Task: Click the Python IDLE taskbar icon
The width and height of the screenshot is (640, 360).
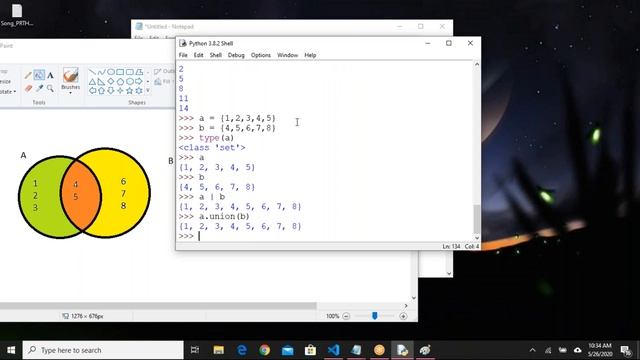Action: click(402, 350)
